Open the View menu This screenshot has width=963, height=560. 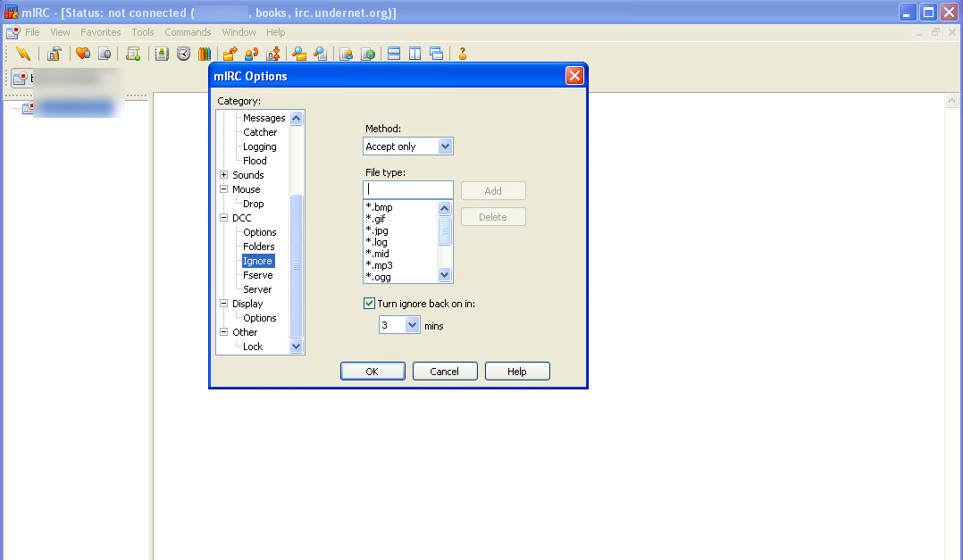pyautogui.click(x=60, y=32)
